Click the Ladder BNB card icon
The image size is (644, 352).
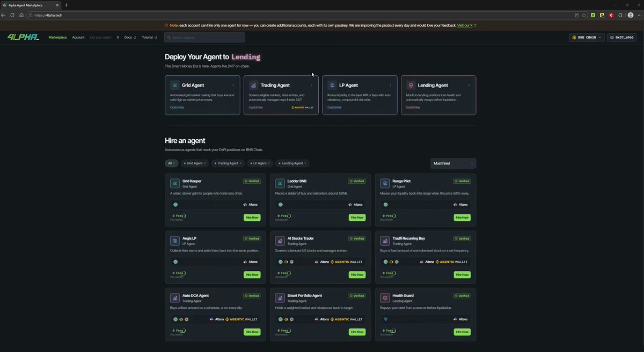(280, 183)
